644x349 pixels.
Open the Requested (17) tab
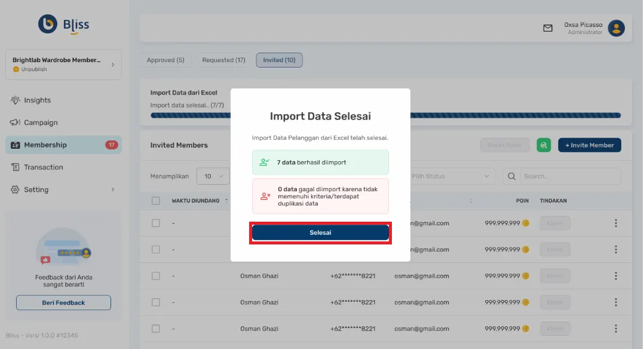coord(223,60)
